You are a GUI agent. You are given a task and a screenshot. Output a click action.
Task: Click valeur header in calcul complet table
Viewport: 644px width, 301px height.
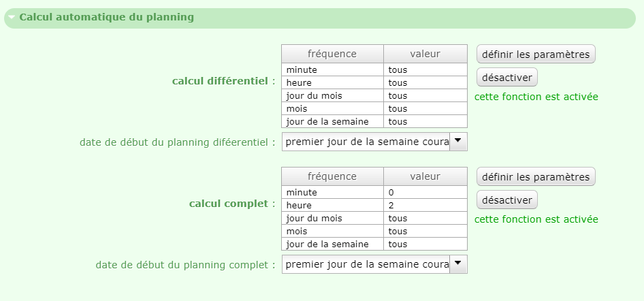point(425,176)
